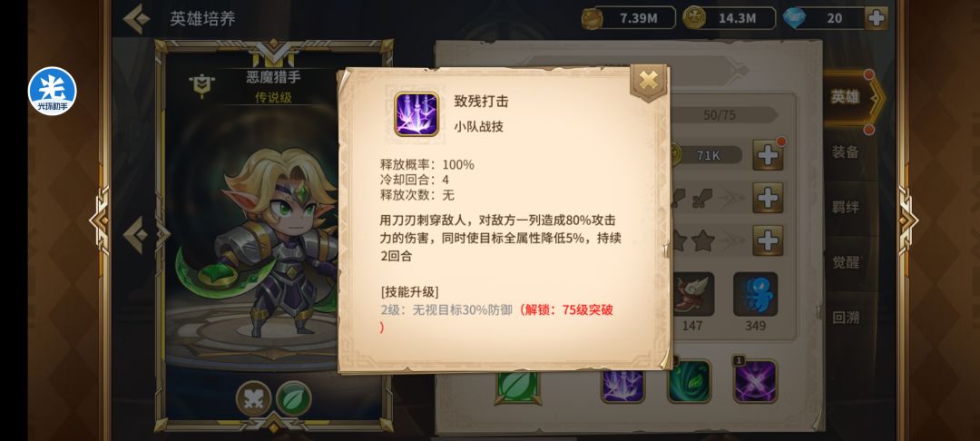Close the 致残打击 skill popup
980x441 pixels.
point(648,81)
